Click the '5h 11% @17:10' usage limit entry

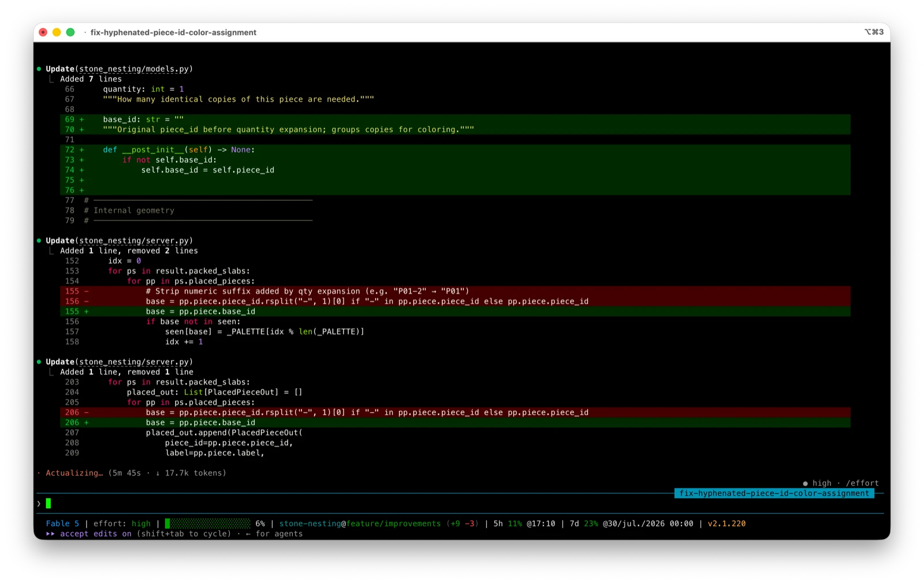pos(524,524)
